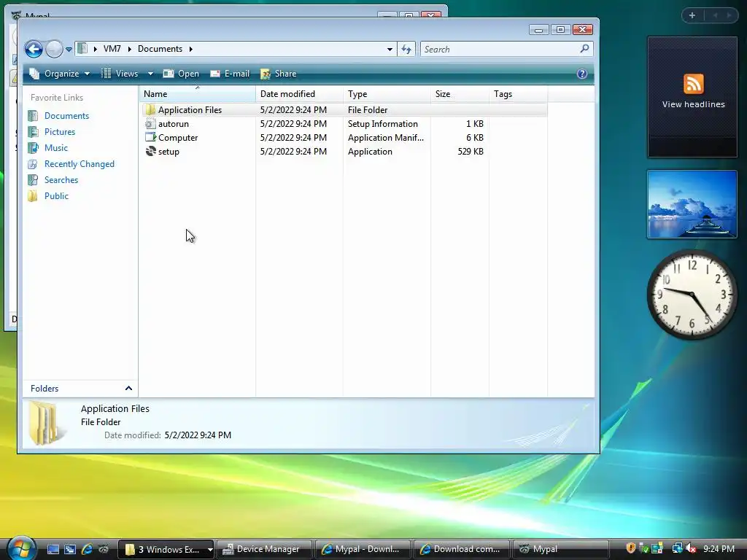Sort by Type column header
Viewport: 747px width, 560px height.
click(387, 94)
